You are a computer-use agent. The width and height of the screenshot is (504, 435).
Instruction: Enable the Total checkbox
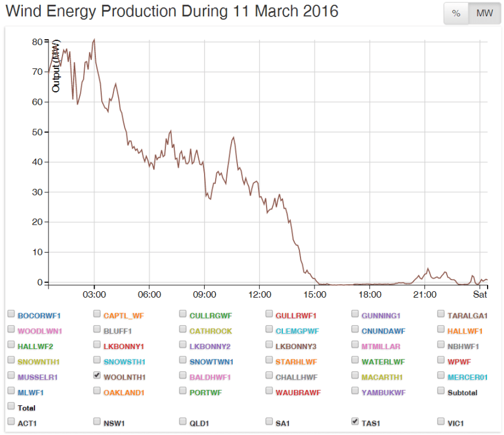pyautogui.click(x=11, y=406)
